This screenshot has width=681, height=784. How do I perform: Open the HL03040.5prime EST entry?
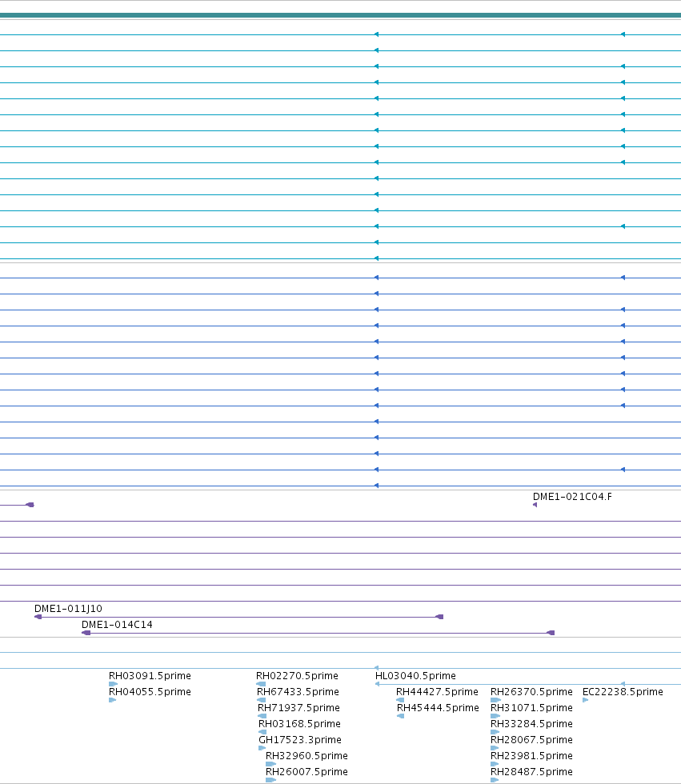[x=415, y=675]
